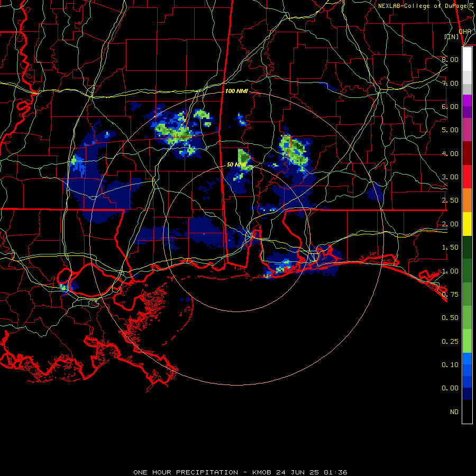The height and width of the screenshot is (476, 476).
Task: Click the 0.25 scale label
Action: [450, 342]
